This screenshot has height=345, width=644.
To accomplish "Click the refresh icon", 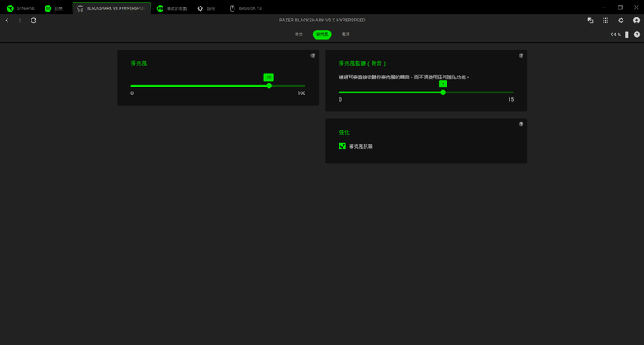I will click(34, 21).
